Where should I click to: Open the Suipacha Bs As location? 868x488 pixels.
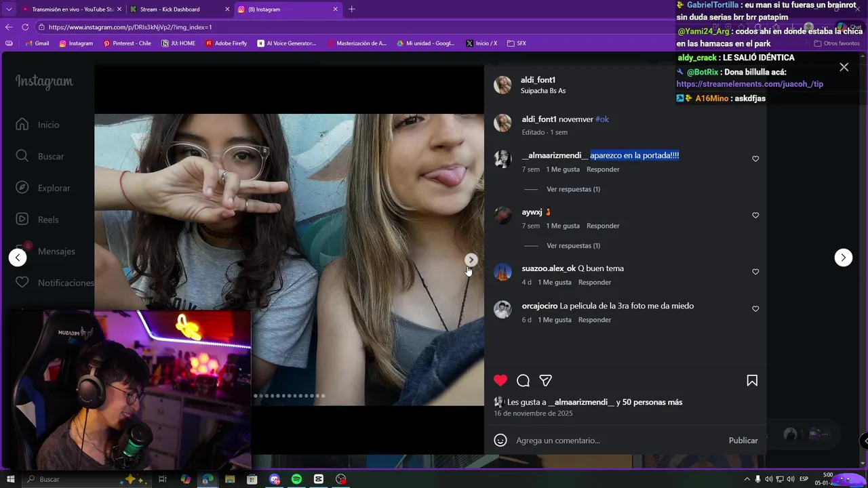point(543,91)
